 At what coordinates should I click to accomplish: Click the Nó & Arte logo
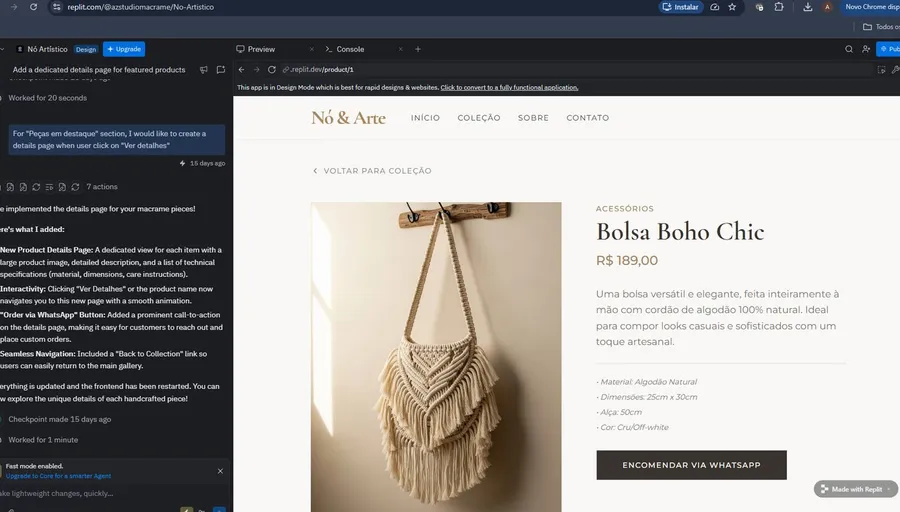tap(348, 118)
